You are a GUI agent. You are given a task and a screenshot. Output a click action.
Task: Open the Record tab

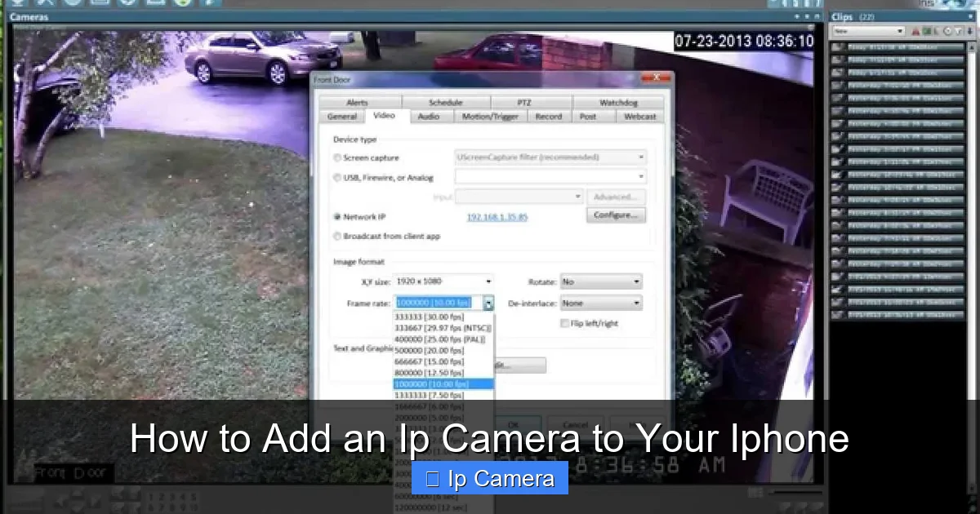point(549,117)
